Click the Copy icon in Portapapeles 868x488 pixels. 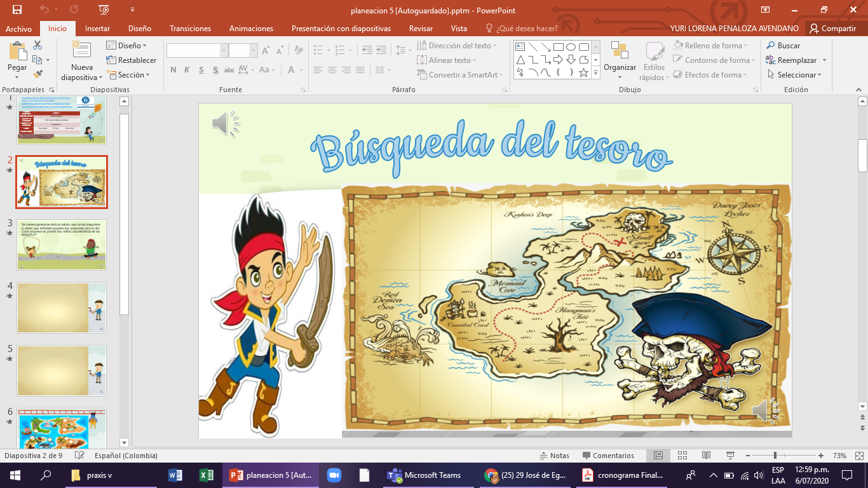point(37,60)
